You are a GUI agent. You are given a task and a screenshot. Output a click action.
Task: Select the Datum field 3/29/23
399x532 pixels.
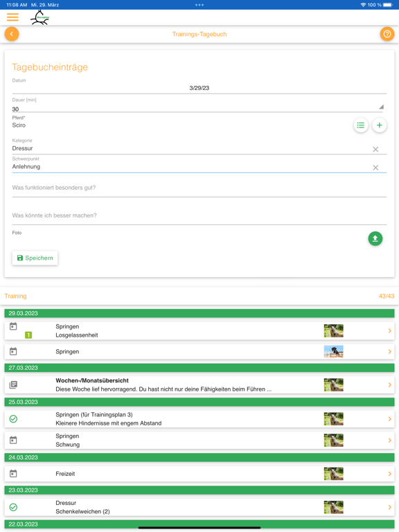(199, 88)
